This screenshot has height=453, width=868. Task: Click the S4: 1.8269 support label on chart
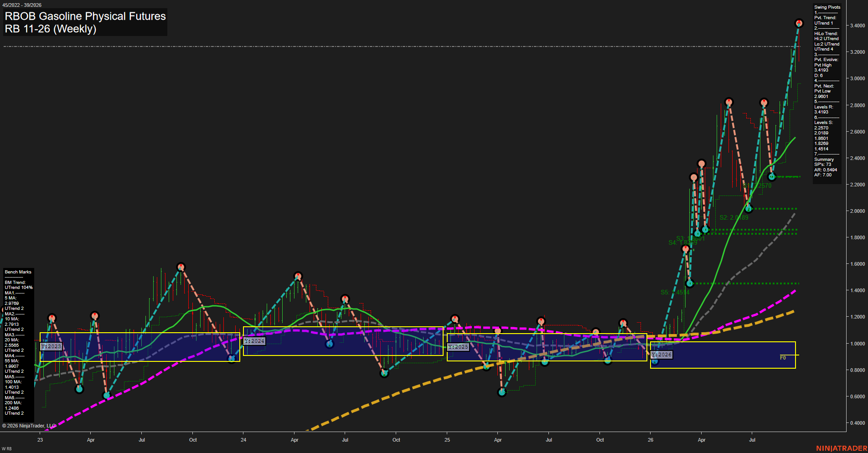point(682,242)
